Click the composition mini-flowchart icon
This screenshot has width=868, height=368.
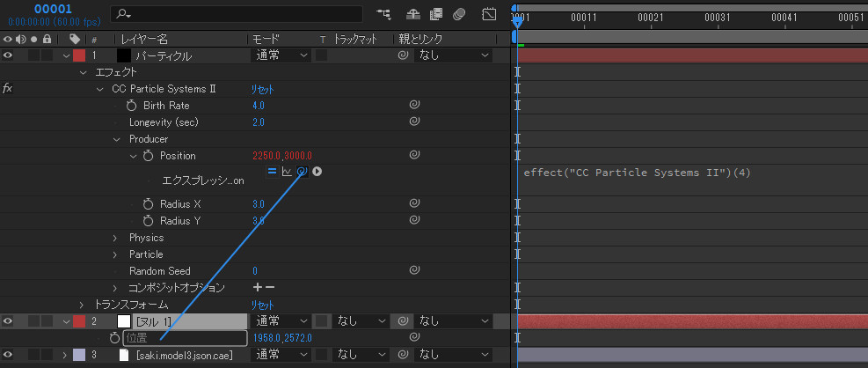383,14
